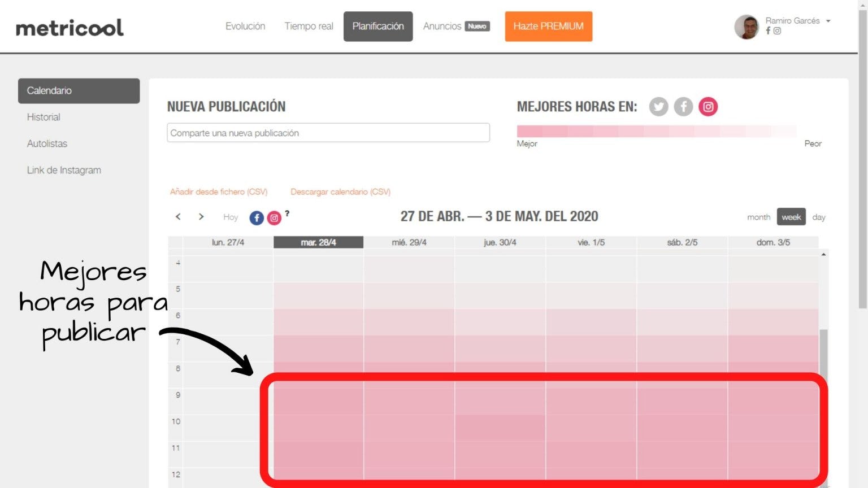Open the Tiempo real tab
This screenshot has width=868, height=488.
309,27
